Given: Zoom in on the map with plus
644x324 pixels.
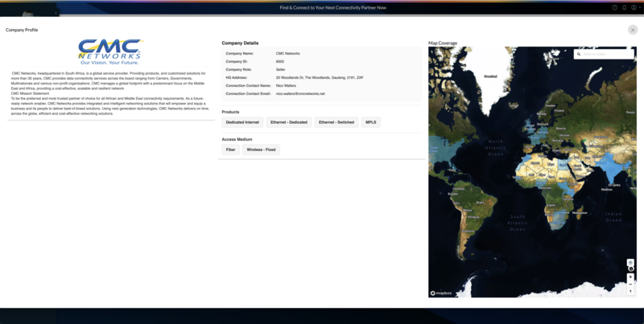Looking at the screenshot, I should click(630, 277).
